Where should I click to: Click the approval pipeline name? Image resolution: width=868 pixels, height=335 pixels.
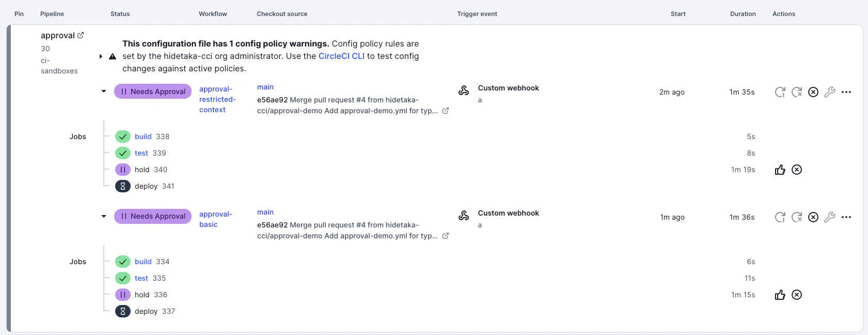pyautogui.click(x=58, y=35)
